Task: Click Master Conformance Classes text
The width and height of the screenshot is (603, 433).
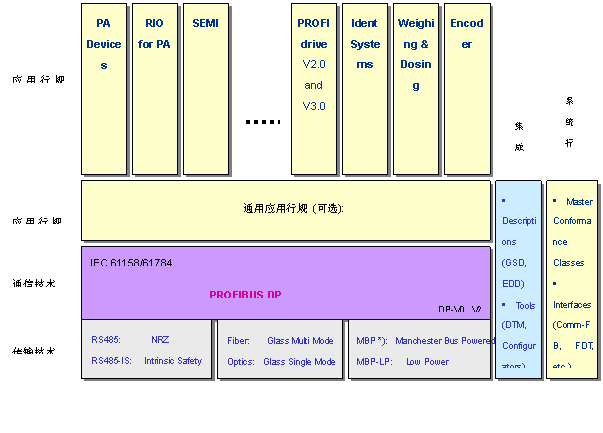Action: click(573, 232)
